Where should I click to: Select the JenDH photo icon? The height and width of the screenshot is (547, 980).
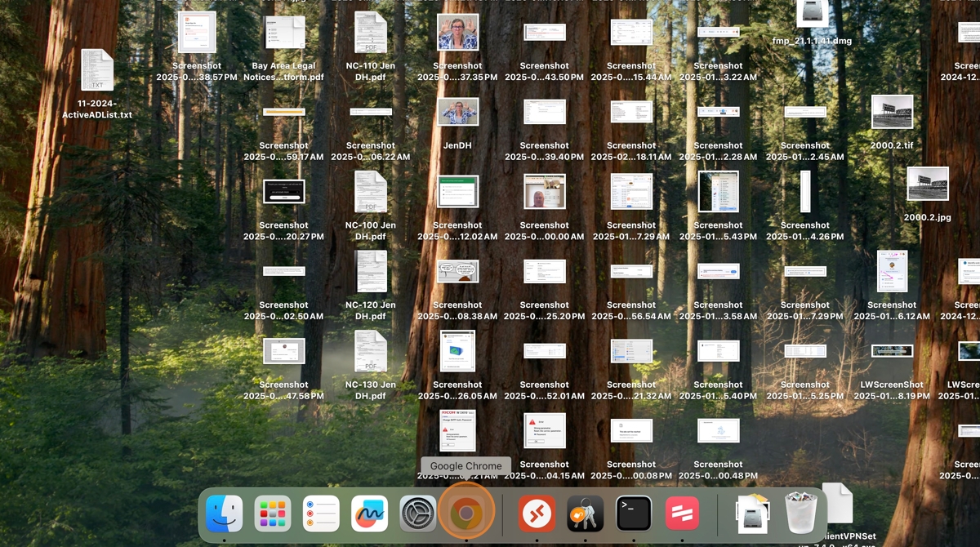tap(458, 112)
